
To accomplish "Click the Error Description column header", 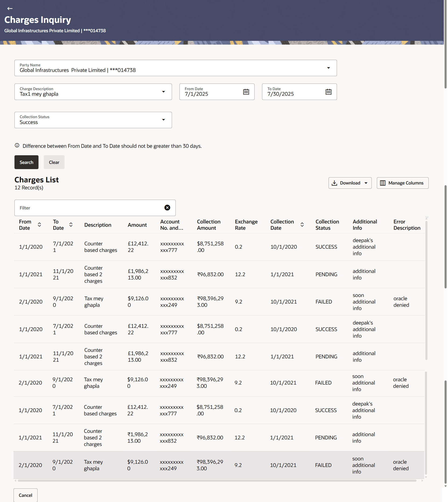I will tap(407, 225).
